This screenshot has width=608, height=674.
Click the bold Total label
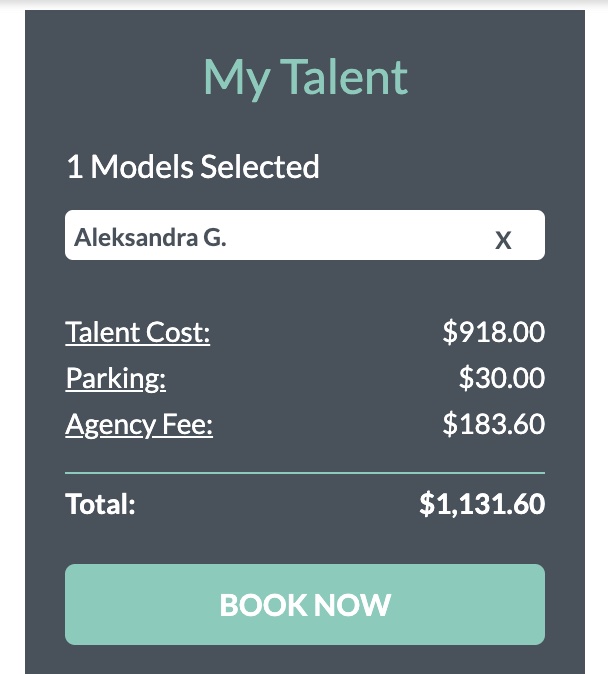point(100,503)
